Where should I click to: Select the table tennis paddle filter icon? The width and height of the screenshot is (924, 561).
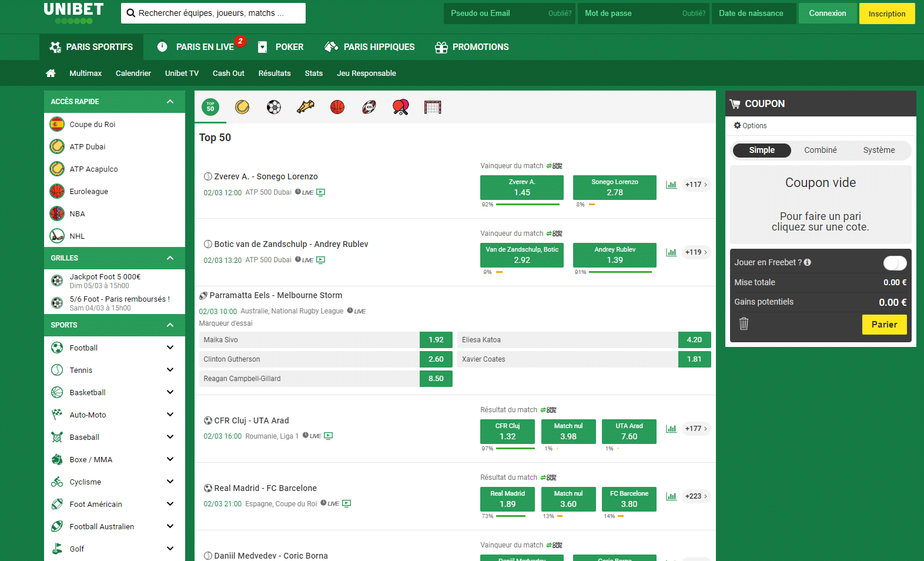pos(401,107)
